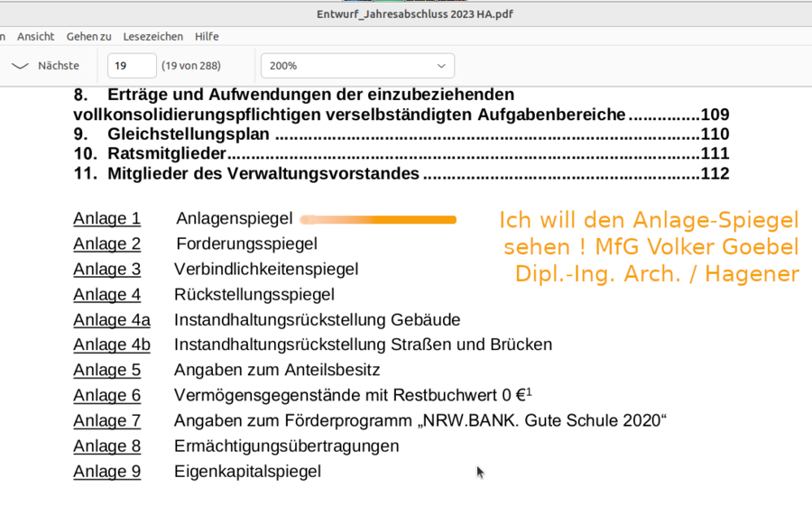Select the Anlage 4b link
Screen dimensions: 812x515
(112, 345)
